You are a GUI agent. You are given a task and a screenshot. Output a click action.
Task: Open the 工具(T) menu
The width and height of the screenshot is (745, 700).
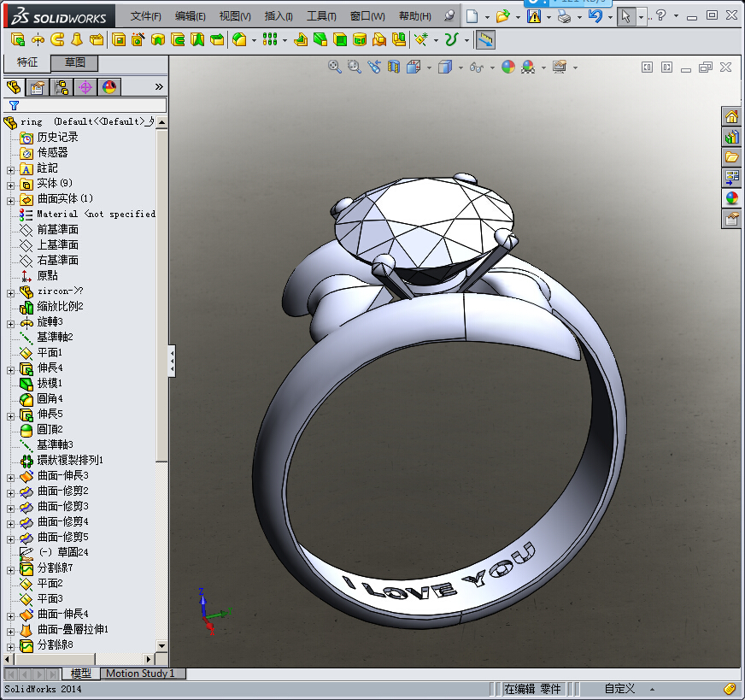[x=321, y=16]
